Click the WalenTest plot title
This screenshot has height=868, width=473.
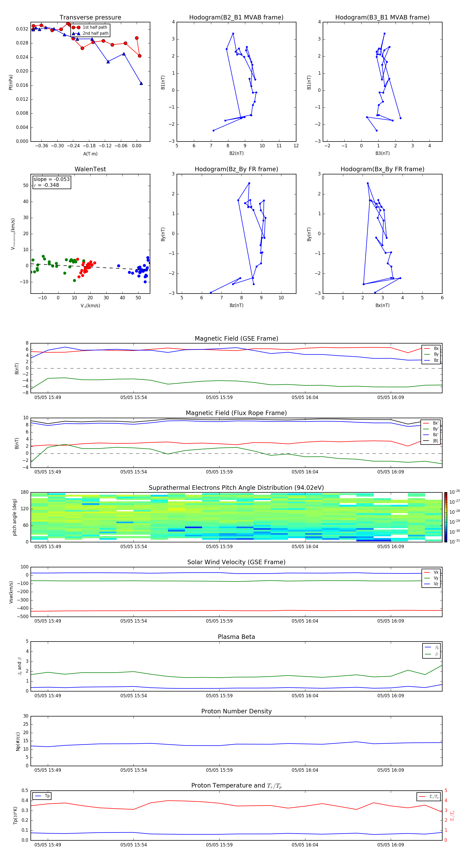click(x=90, y=169)
